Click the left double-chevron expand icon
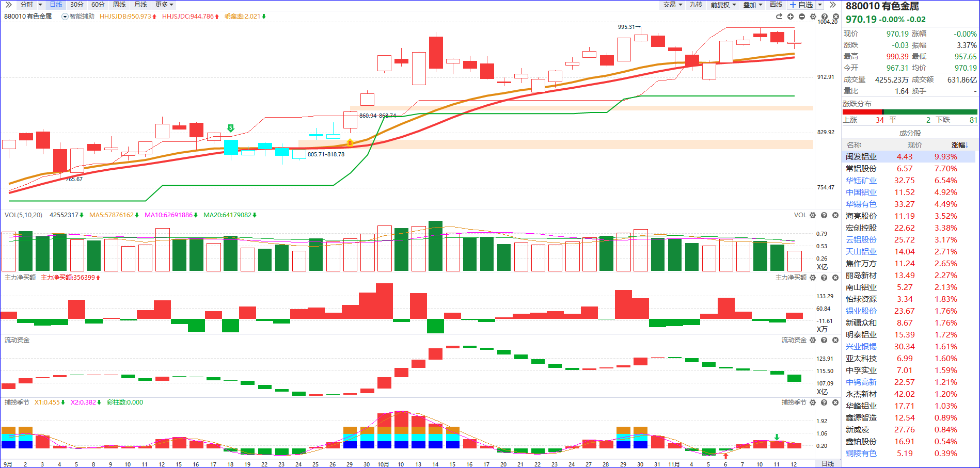 (x=8, y=5)
